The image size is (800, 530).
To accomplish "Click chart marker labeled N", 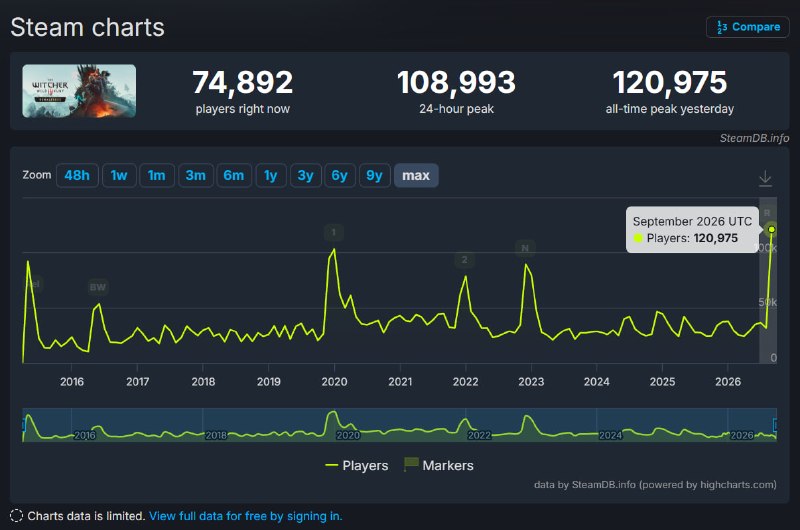I will (x=525, y=248).
